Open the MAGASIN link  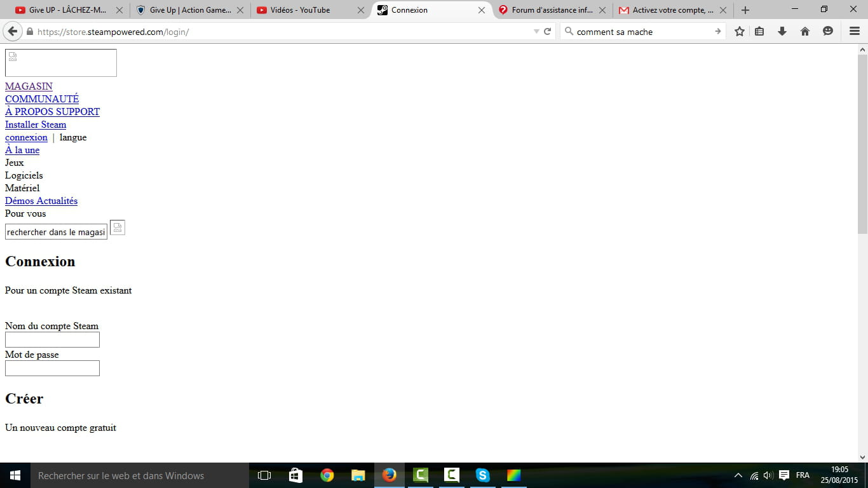point(29,86)
